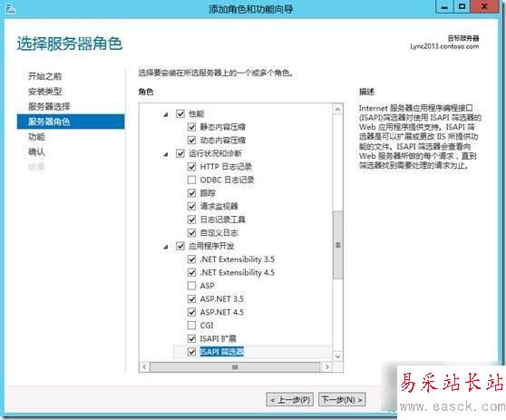Viewport: 506px width, 420px height.
Task: Enable ODBC 日志记录 checkbox
Action: click(x=191, y=180)
